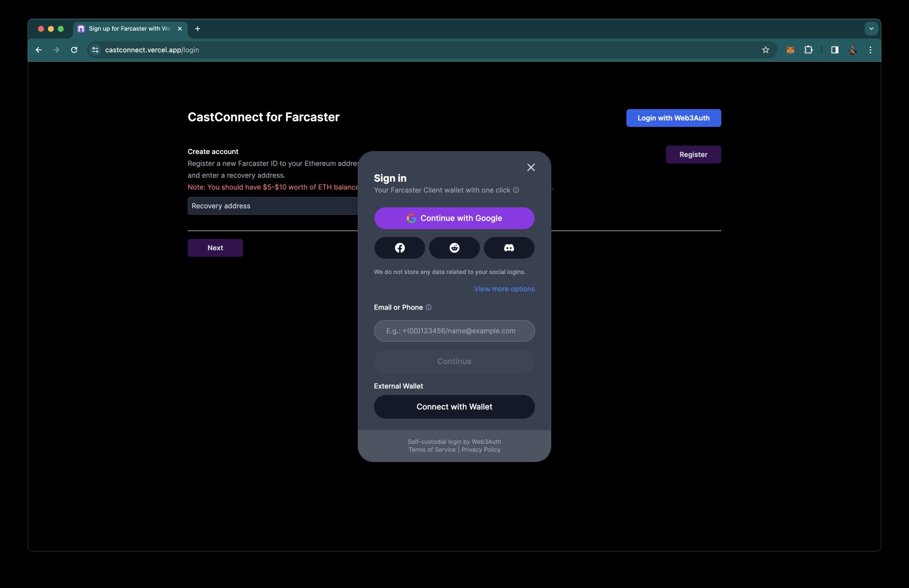
Task: Sign in with the Facebook icon
Action: coord(400,248)
